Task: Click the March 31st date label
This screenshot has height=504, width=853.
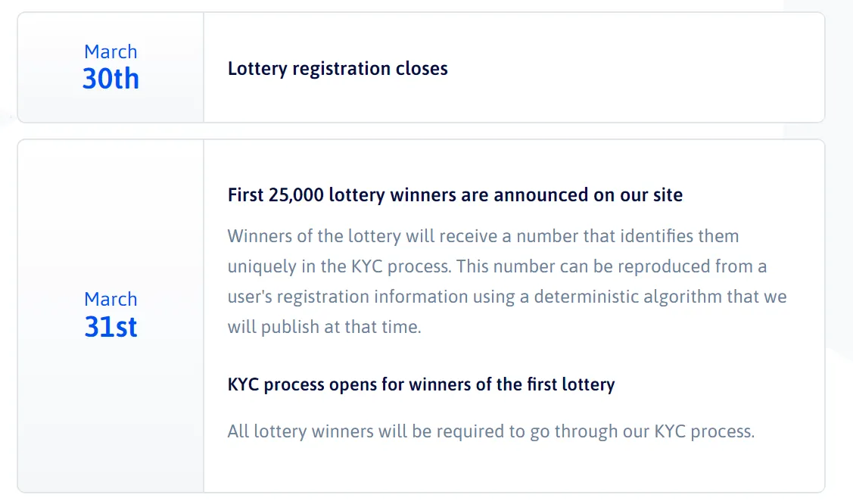Action: pos(111,315)
